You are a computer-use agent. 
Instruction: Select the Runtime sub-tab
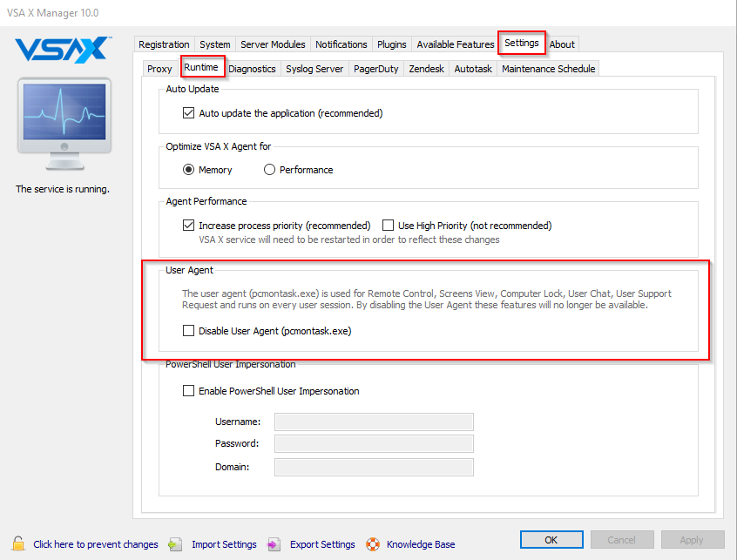coord(201,67)
